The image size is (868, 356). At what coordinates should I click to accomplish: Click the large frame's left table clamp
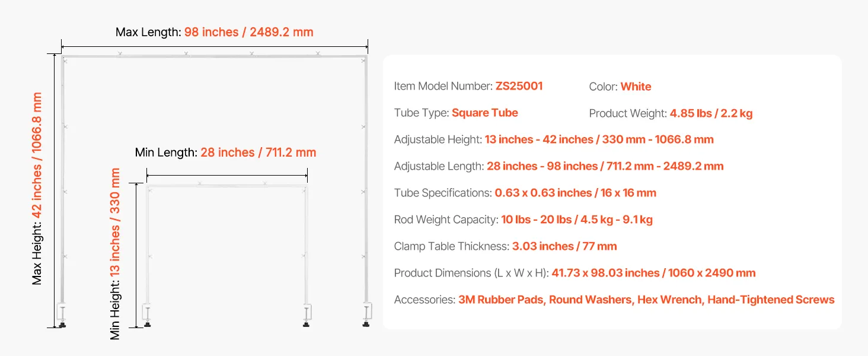62,313
